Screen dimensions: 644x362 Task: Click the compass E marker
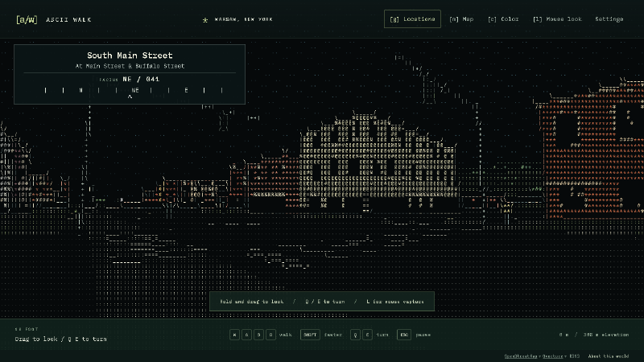point(187,90)
